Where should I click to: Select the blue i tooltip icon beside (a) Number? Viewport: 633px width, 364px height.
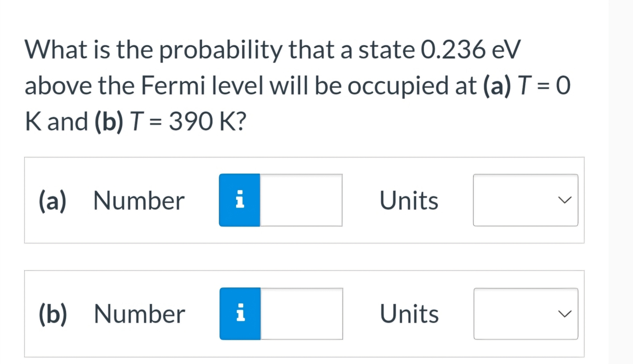pos(240,200)
